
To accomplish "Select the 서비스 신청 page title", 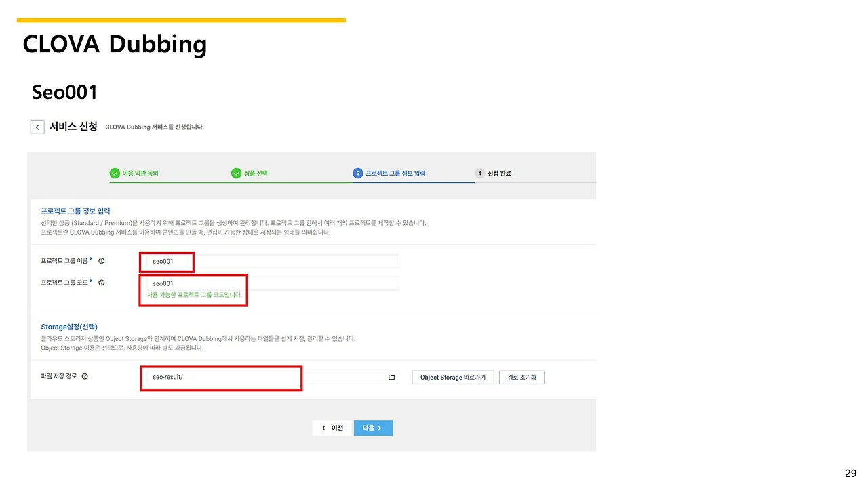I will [73, 127].
